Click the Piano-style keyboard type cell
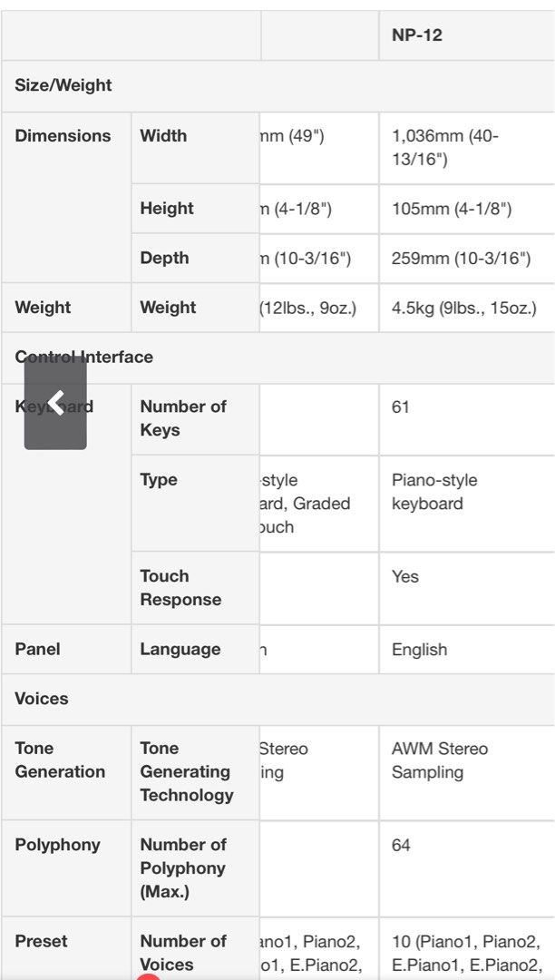 tap(466, 504)
